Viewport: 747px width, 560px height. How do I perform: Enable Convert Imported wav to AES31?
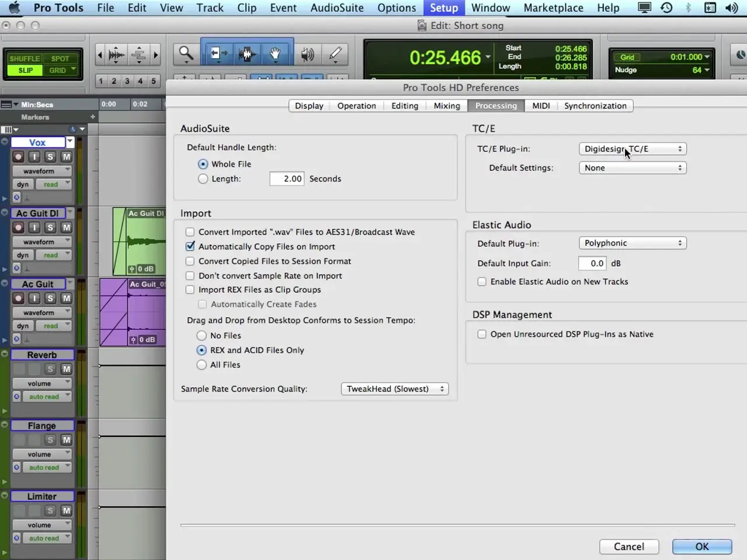click(190, 232)
